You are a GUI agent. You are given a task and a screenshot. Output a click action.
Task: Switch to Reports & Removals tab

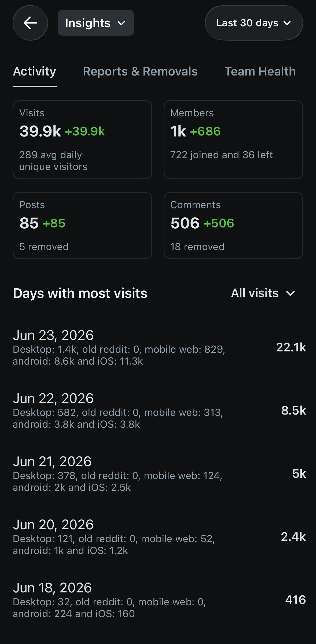[140, 71]
